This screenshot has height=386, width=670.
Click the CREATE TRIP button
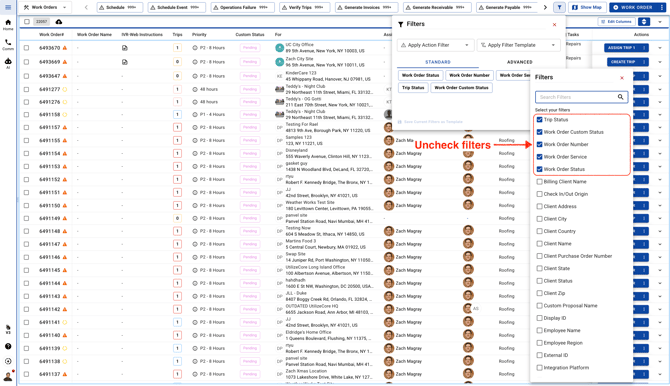click(x=623, y=62)
